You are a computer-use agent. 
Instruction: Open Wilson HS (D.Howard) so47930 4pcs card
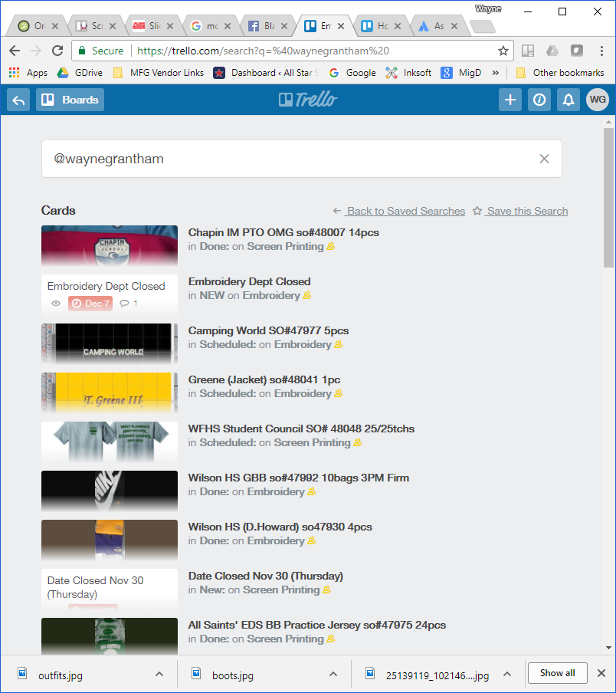tap(280, 527)
